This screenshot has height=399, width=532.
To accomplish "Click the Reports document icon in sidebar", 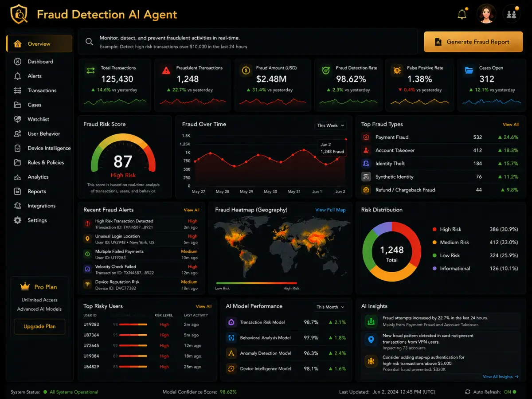I will [18, 192].
